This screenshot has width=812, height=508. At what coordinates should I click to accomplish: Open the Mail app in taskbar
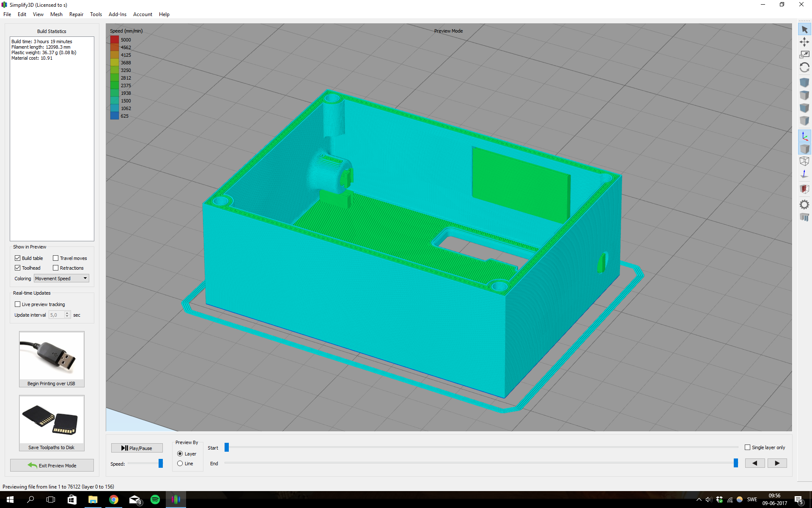point(135,500)
